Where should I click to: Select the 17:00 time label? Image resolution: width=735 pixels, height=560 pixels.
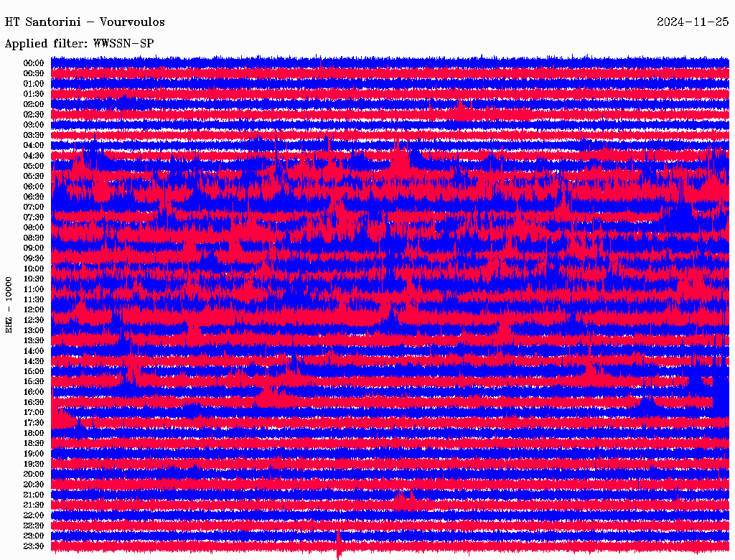tap(34, 413)
